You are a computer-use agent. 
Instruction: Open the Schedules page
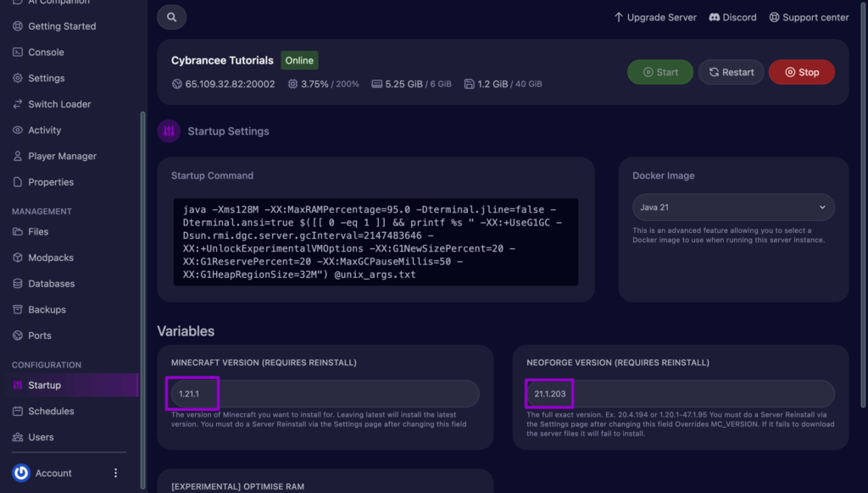click(51, 411)
